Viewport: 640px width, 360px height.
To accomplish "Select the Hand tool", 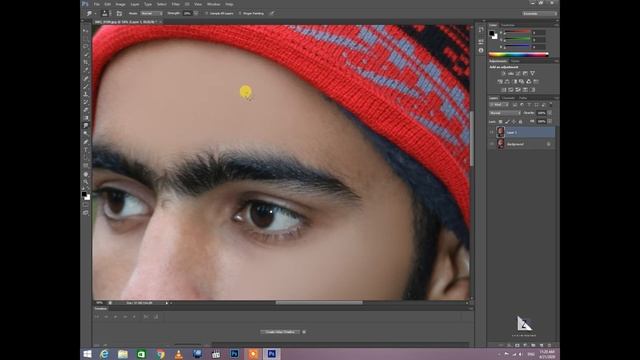I will pos(86,174).
